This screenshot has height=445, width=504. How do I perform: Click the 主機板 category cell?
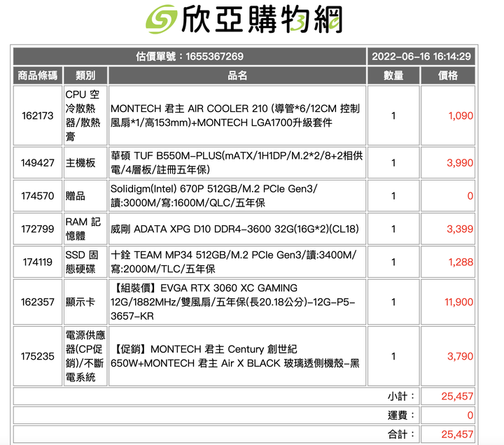(85, 163)
